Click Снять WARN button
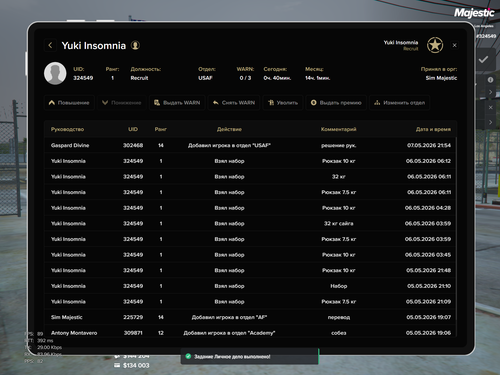 tap(233, 103)
